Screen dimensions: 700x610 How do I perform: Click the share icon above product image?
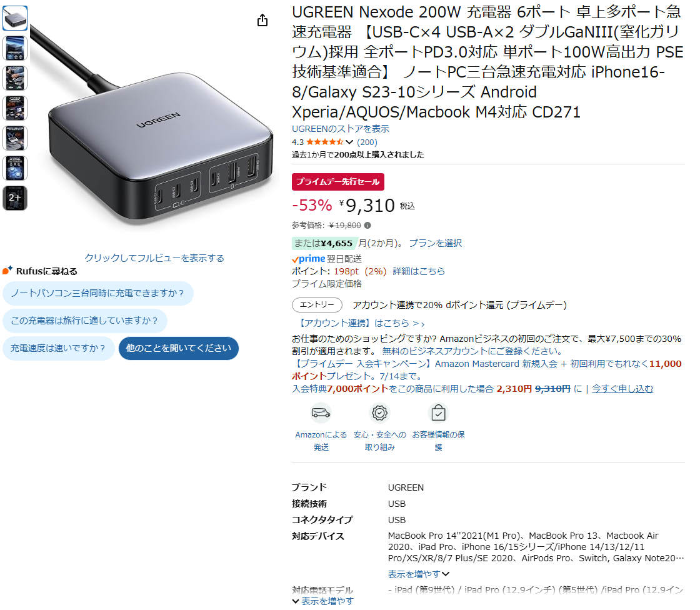[262, 20]
